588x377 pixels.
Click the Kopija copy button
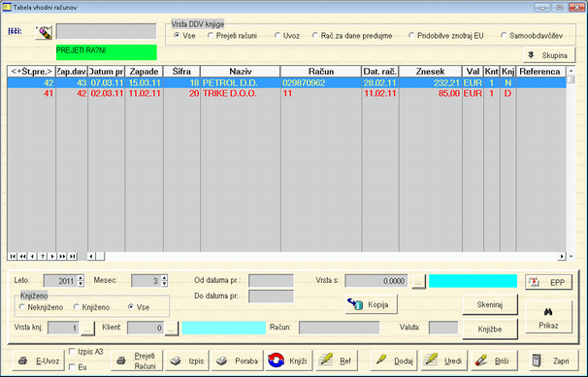coord(371,304)
